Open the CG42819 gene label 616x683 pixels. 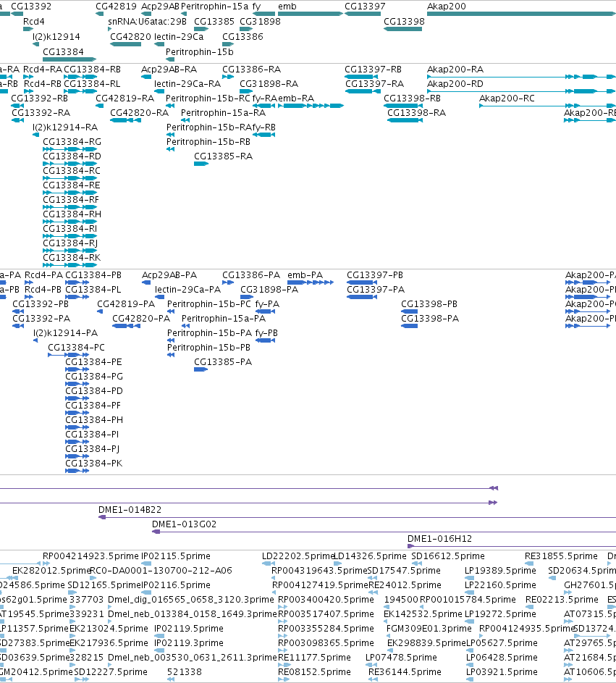[116, 7]
